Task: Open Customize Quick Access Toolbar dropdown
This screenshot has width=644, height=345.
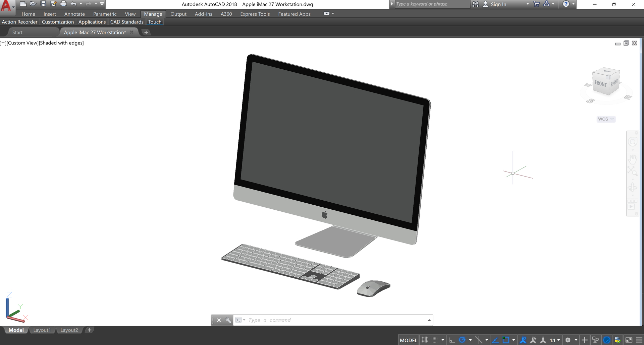Action: click(x=102, y=4)
